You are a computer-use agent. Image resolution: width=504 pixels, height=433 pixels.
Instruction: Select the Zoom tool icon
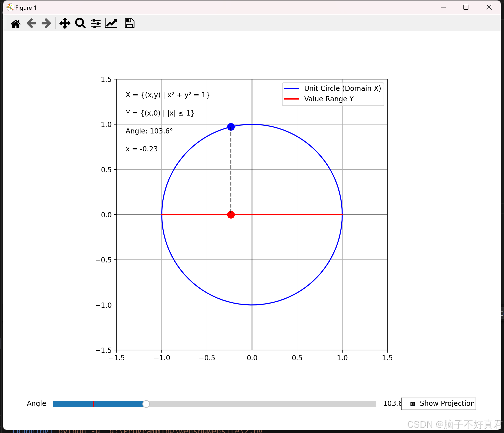click(79, 23)
